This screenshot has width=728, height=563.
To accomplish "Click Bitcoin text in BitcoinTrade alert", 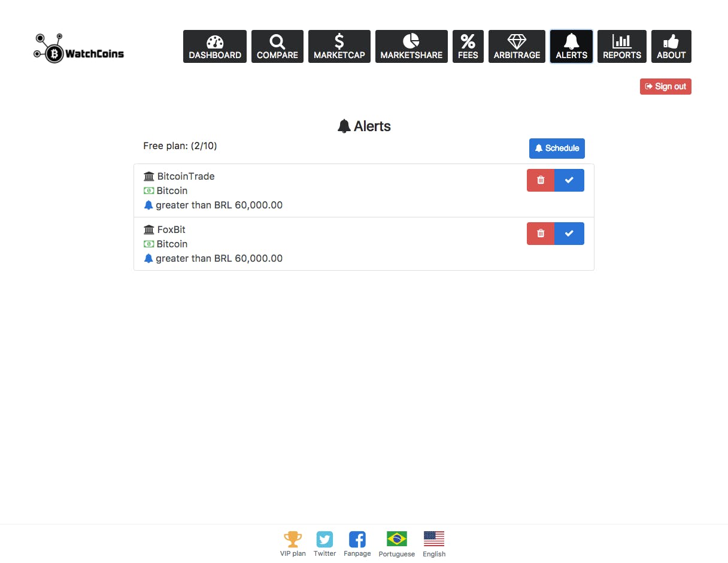I will [x=172, y=190].
